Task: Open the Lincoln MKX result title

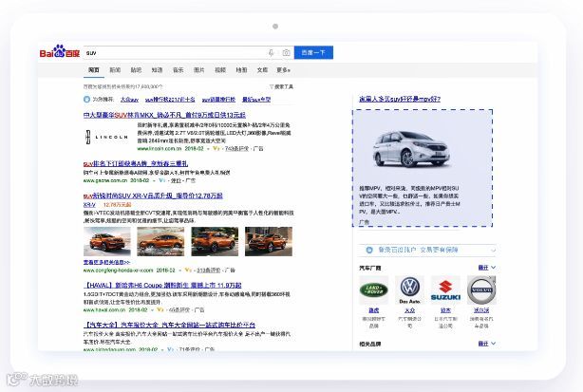Action: tap(164, 115)
